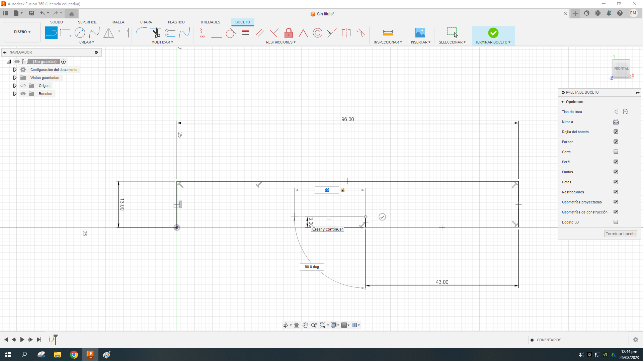644x362 pixels.
Task: Click the green TERMINAR BOCETO checkmark
Action: click(x=494, y=33)
